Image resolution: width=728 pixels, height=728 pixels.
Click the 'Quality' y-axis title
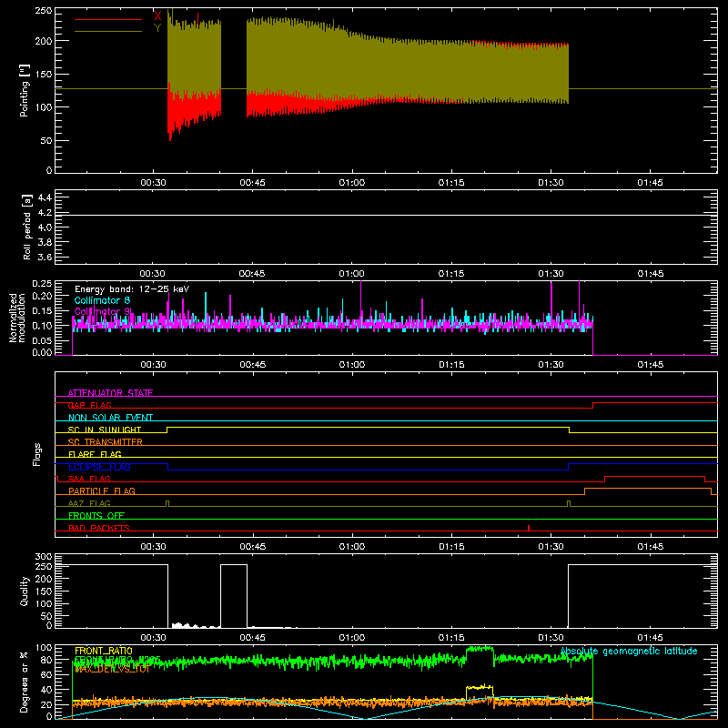coord(25,591)
